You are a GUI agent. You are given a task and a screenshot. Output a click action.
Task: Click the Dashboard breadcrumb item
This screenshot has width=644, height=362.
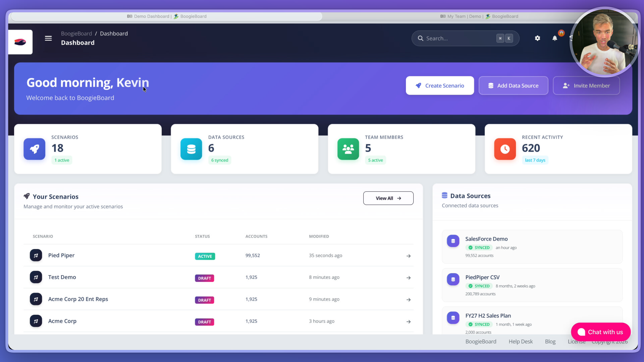point(114,34)
